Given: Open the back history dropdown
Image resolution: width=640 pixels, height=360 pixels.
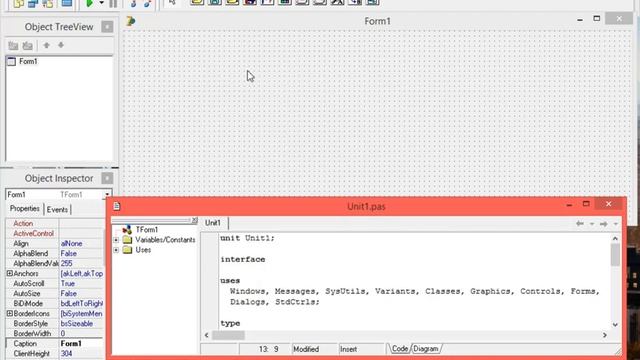Looking at the screenshot, I should click(x=592, y=224).
